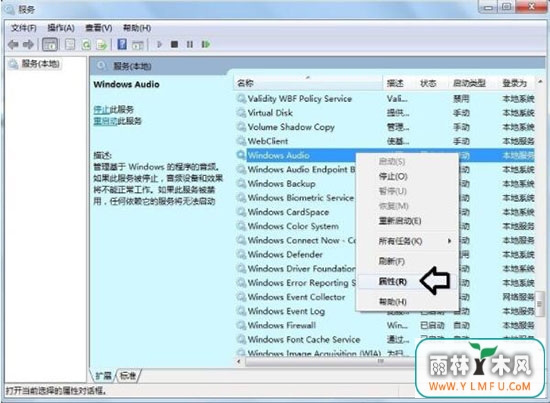
Task: Choose 停止(O) in the context menu
Action: 393,176
